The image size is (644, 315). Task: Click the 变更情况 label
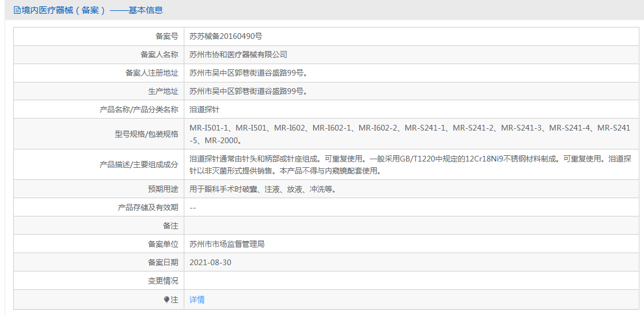pos(163,281)
